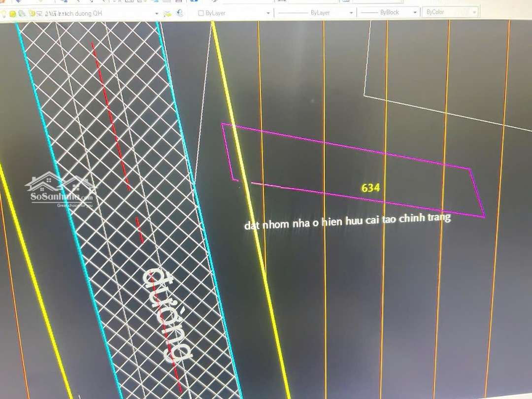This screenshot has width=532, height=399.
Task: Click the Layer Previous icon
Action: 180,13
